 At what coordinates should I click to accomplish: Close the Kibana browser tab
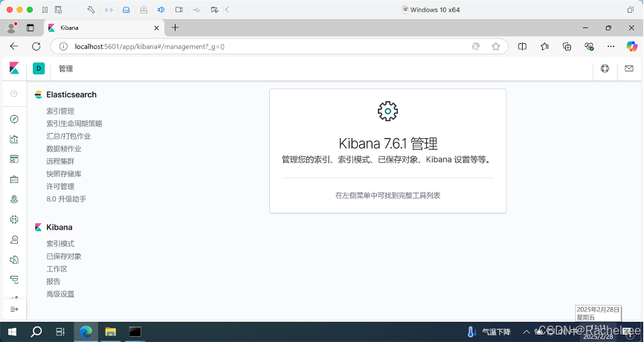pyautogui.click(x=156, y=28)
